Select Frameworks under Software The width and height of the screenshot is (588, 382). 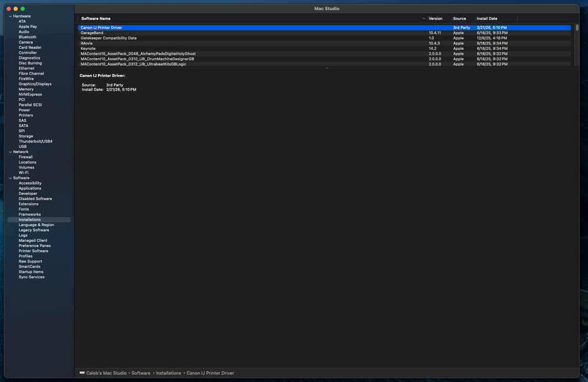[x=29, y=215]
